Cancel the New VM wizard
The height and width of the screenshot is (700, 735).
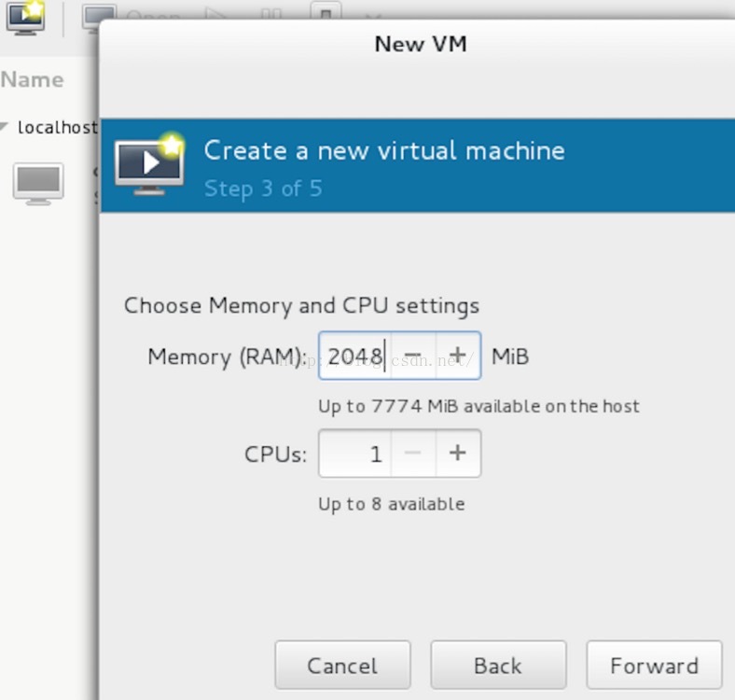point(342,665)
